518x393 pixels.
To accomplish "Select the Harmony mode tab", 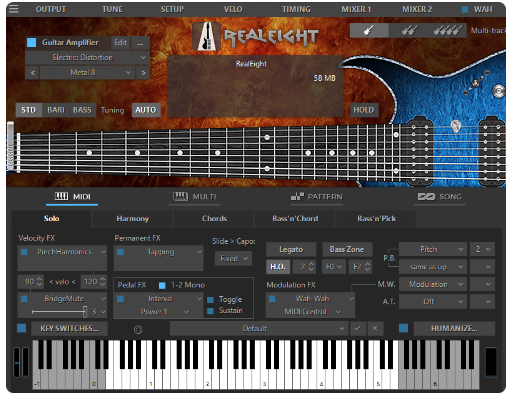I will tap(132, 219).
